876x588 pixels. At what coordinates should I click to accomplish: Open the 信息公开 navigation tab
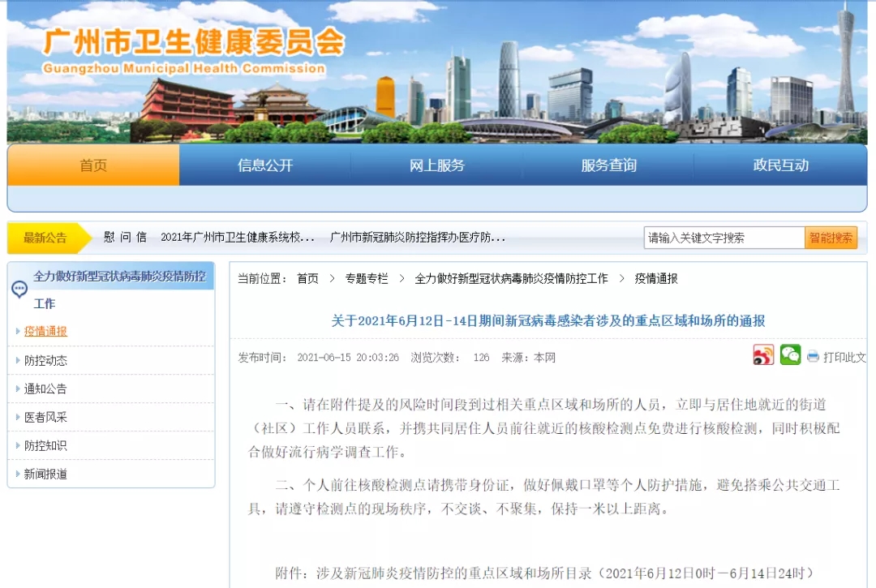click(265, 165)
